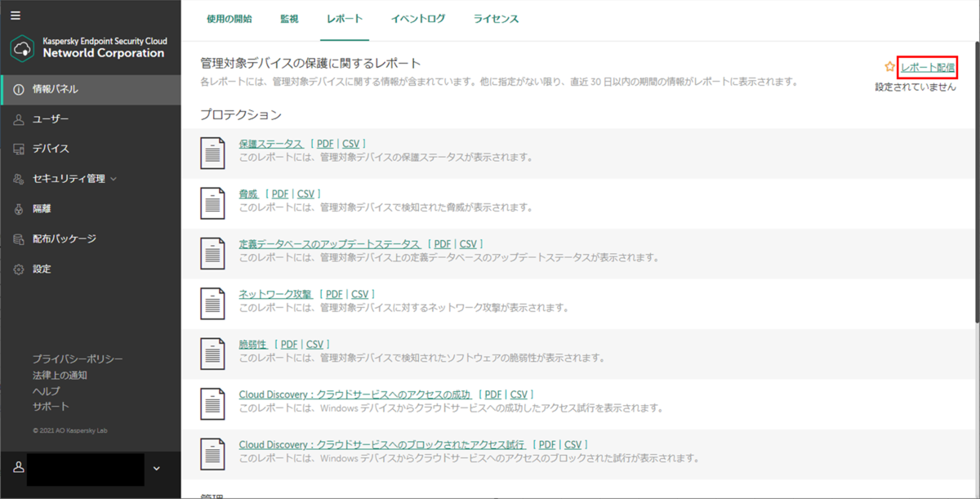Click the 設定 gear icon in sidebar

(18, 268)
